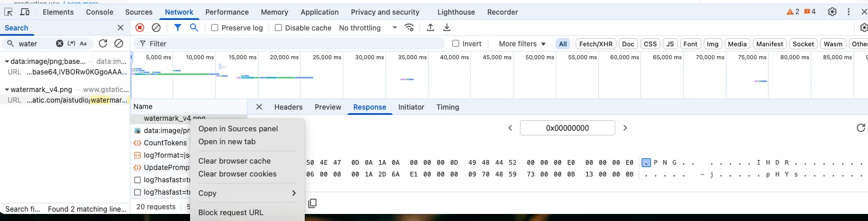Copy the response content icon
The height and width of the screenshot is (221, 868).
[x=312, y=203]
